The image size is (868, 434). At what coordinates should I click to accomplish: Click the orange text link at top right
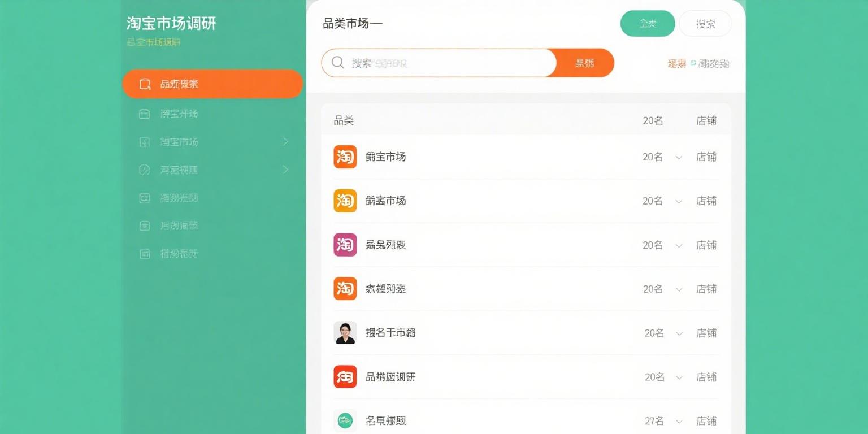click(676, 63)
